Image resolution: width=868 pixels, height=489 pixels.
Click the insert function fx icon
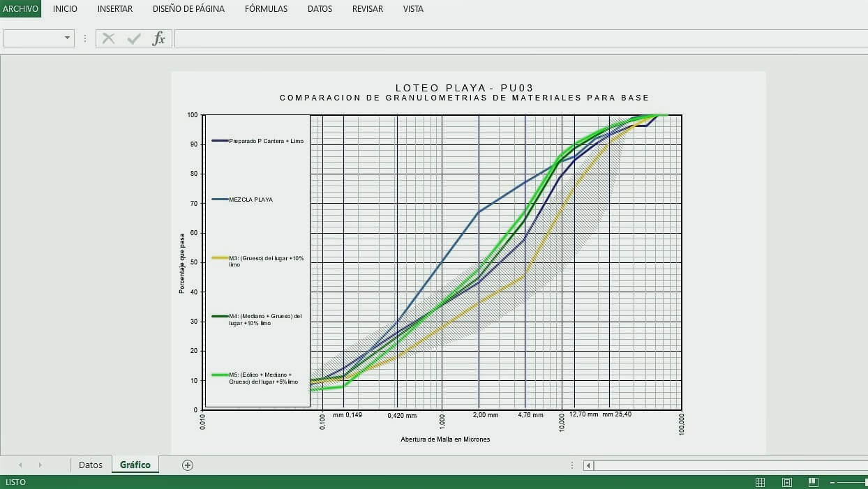[x=159, y=38]
